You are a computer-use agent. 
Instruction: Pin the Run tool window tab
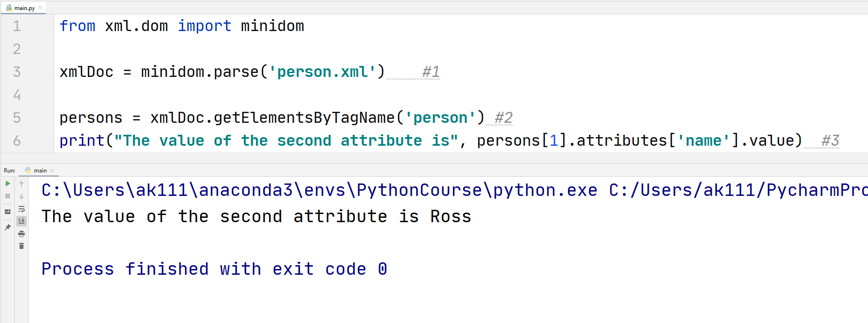point(8,227)
